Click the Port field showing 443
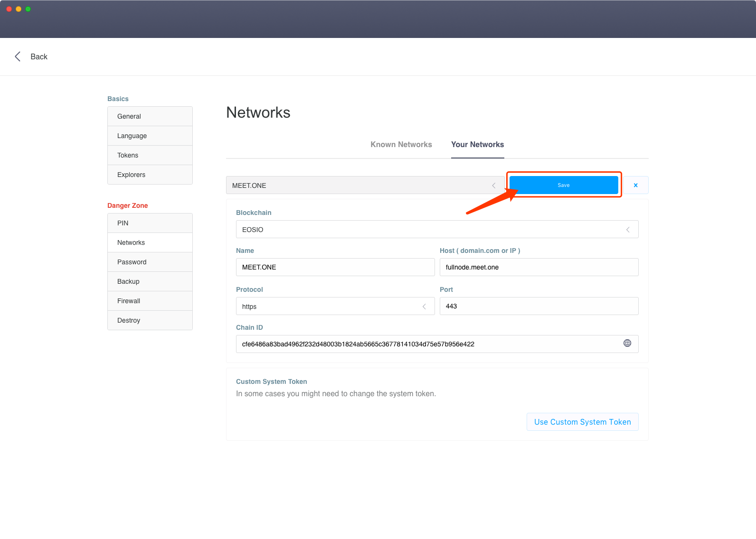The width and height of the screenshot is (756, 539). (x=539, y=306)
